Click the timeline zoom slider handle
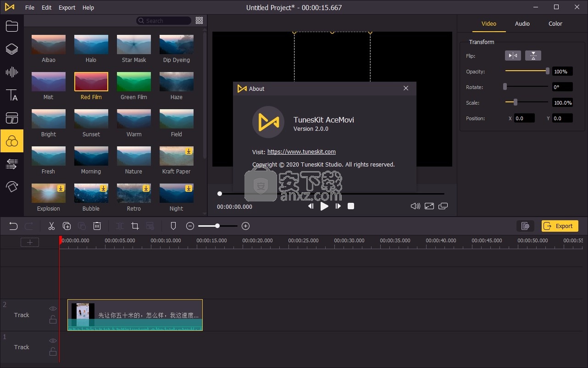 [x=217, y=226]
